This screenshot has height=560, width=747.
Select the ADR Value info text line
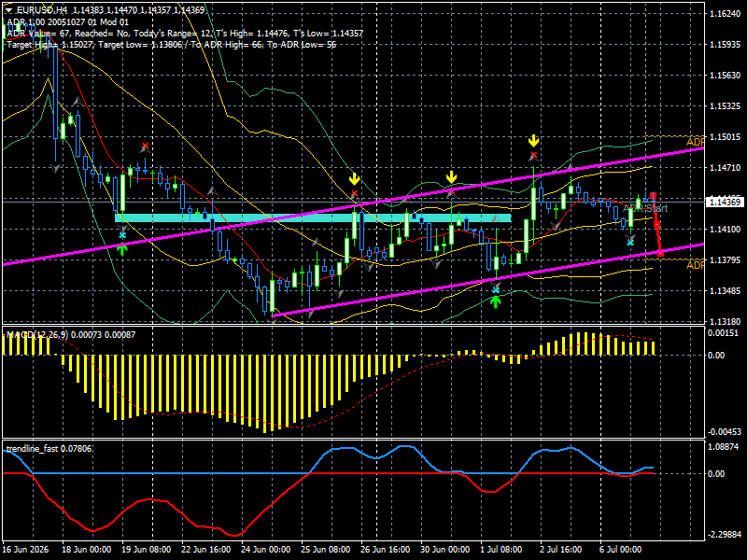click(x=185, y=34)
